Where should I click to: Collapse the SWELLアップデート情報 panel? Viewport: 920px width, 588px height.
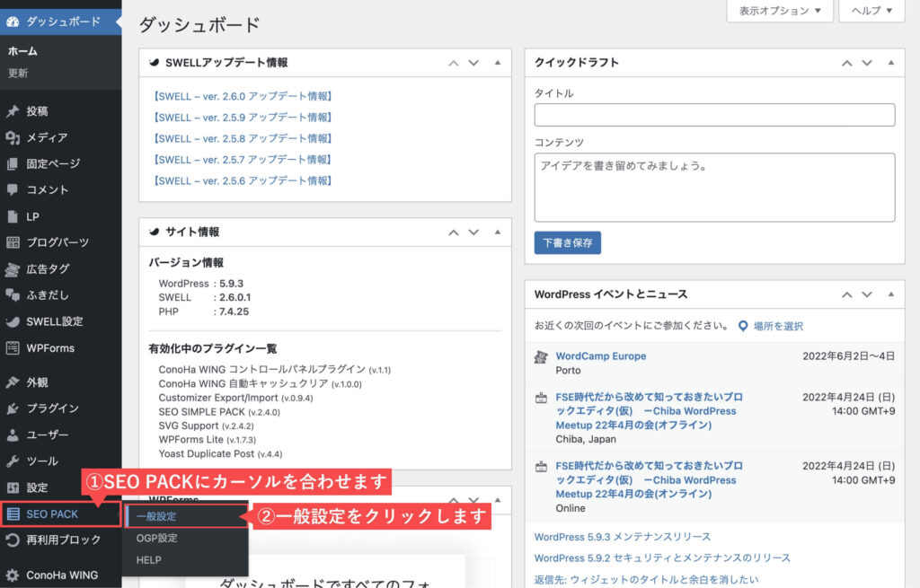(x=498, y=62)
